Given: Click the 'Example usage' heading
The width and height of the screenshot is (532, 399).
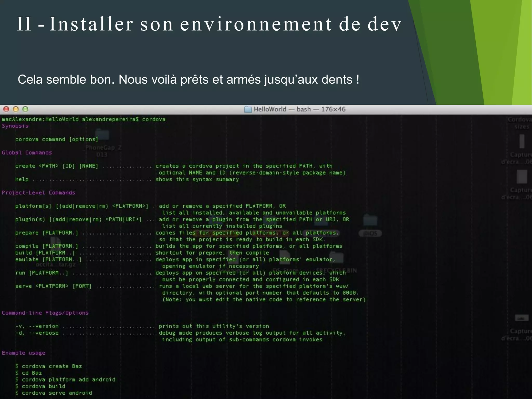Looking at the screenshot, I should click(x=23, y=353).
